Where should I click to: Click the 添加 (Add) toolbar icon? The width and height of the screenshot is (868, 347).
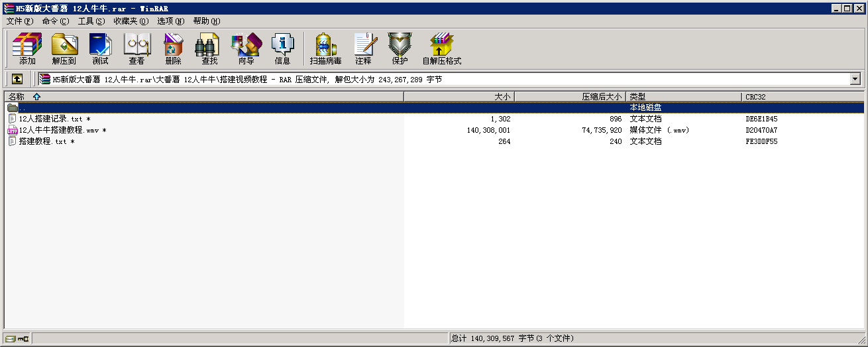click(x=27, y=49)
